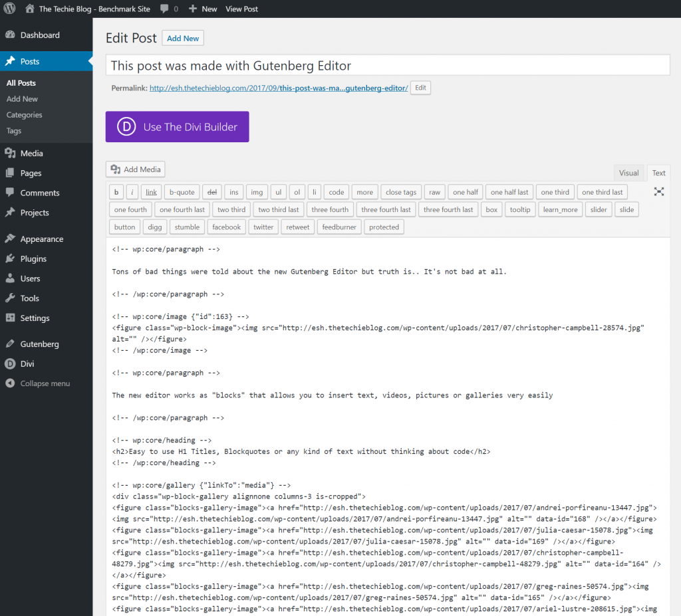Switch to the Visual editor tab
This screenshot has width=681, height=616.
[x=628, y=173]
